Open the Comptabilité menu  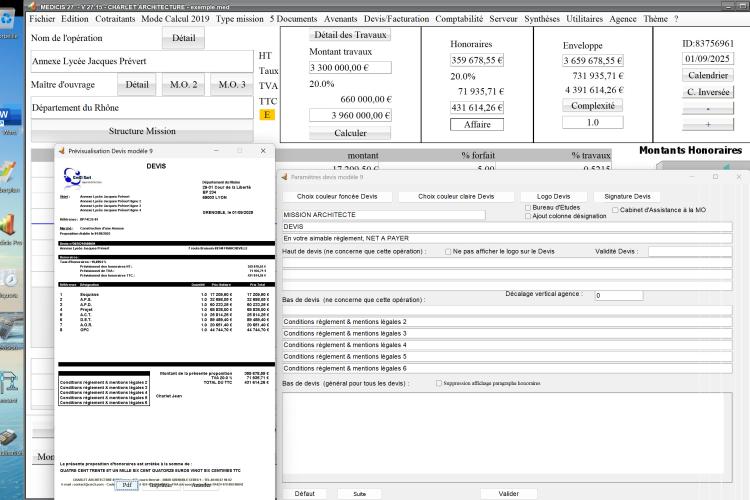[459, 19]
